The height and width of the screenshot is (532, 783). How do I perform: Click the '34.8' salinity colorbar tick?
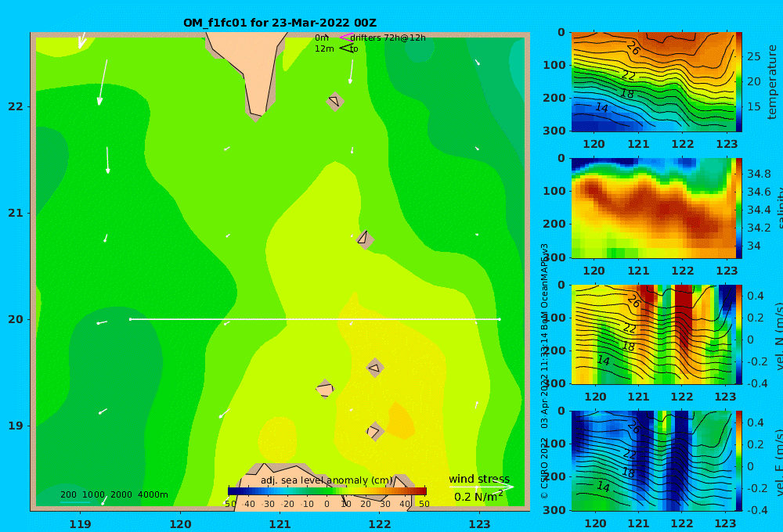pyautogui.click(x=759, y=174)
